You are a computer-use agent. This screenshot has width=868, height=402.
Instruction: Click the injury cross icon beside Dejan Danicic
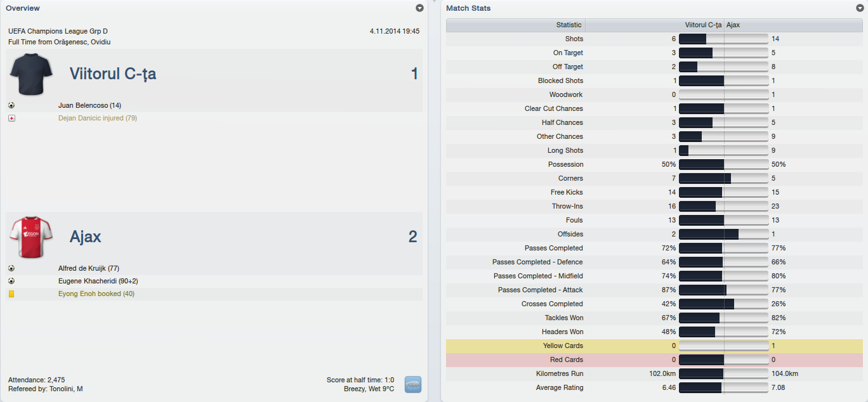tap(11, 118)
